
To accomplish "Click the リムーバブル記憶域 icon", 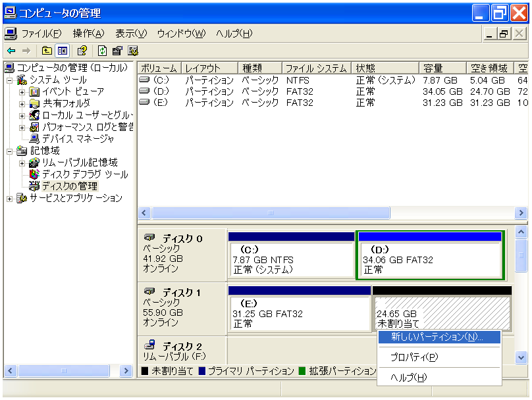I will point(34,162).
